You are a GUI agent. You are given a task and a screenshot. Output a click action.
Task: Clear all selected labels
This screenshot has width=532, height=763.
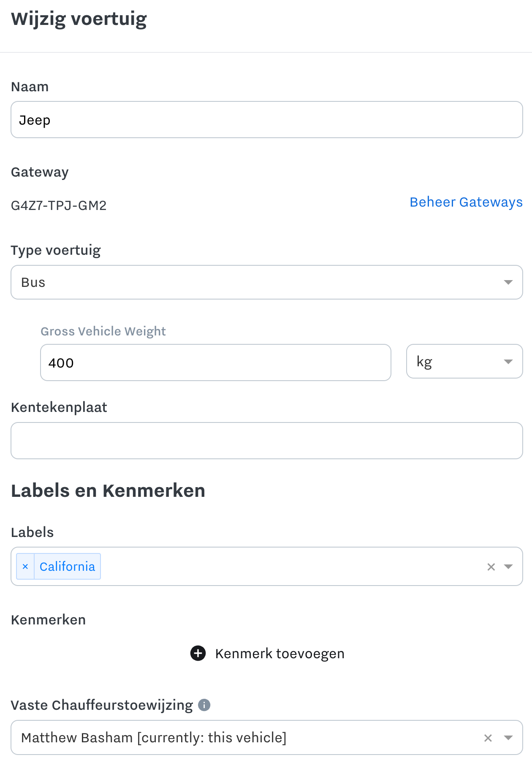pos(491,567)
